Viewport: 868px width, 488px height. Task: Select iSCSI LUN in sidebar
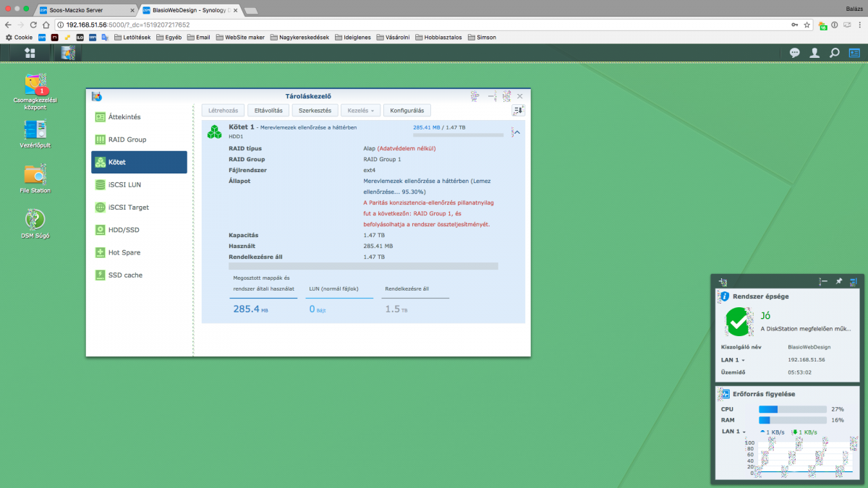point(139,184)
